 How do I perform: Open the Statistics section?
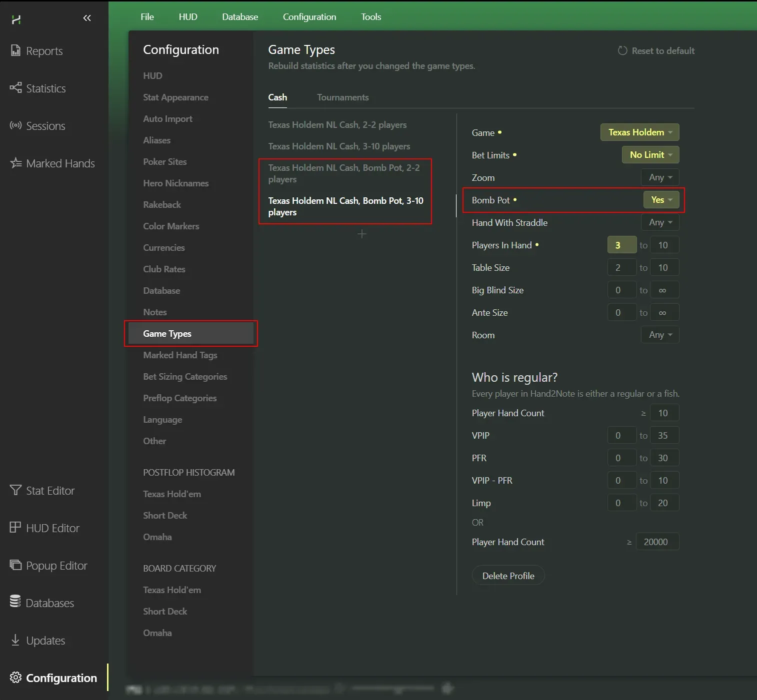(45, 88)
